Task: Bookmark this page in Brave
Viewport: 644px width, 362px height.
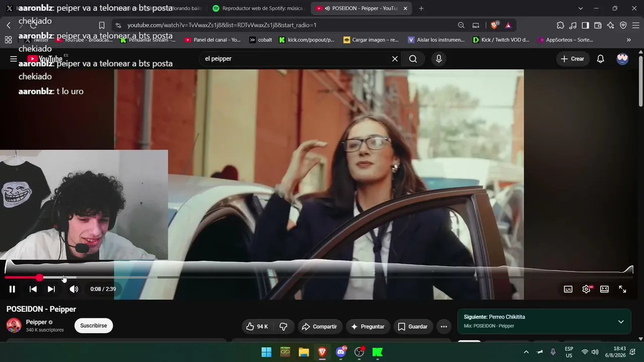Action: pyautogui.click(x=102, y=25)
